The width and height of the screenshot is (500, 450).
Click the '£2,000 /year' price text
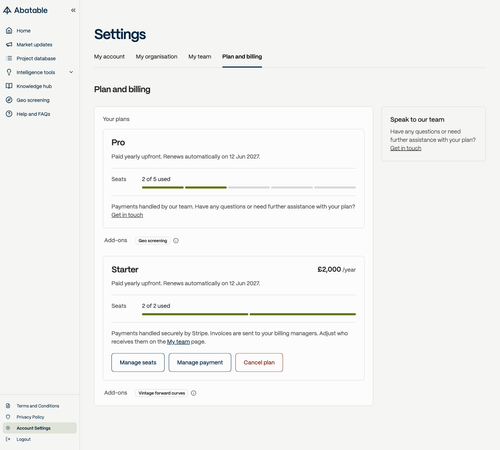point(337,269)
